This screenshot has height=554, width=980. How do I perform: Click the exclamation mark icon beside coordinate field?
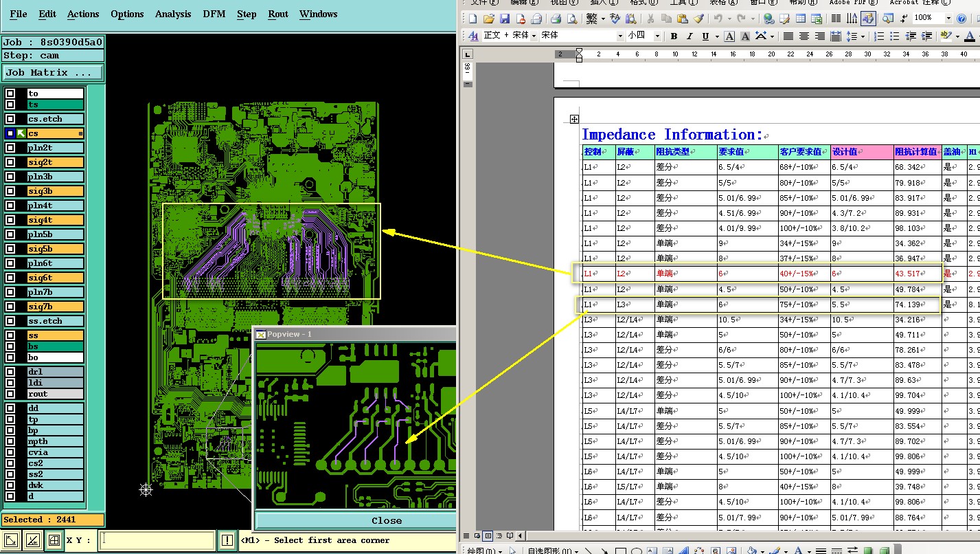pos(227,541)
